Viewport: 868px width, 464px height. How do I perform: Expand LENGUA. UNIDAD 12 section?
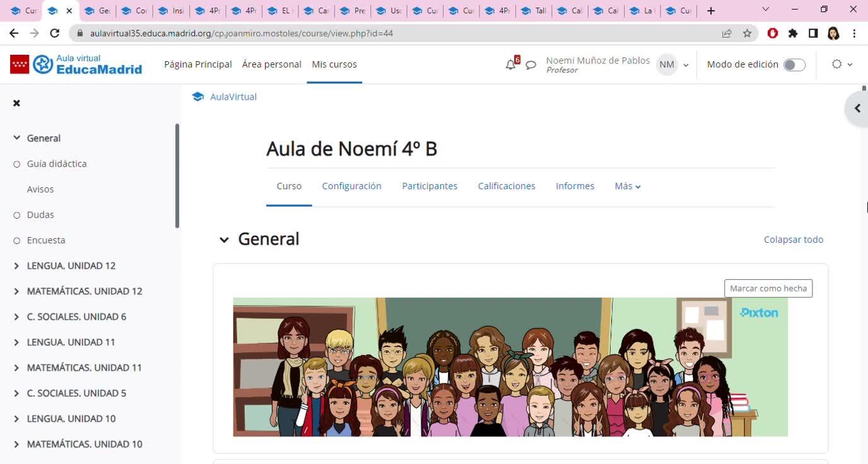point(17,266)
